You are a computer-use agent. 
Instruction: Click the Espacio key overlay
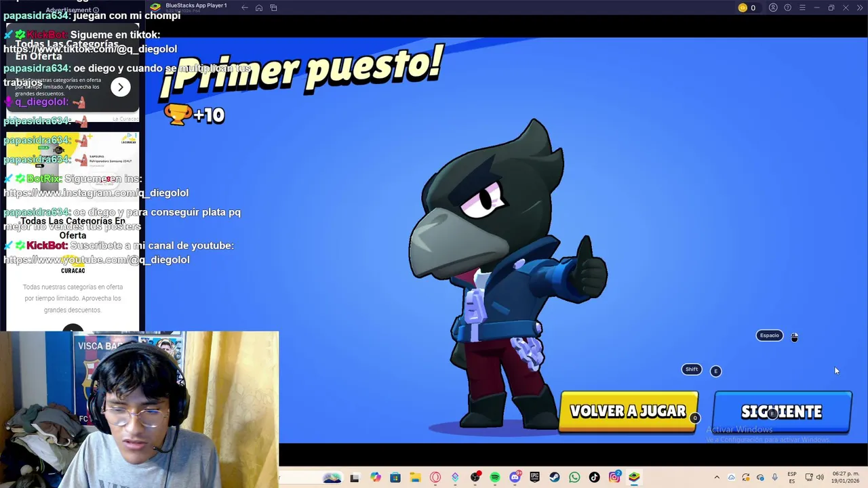pyautogui.click(x=770, y=335)
